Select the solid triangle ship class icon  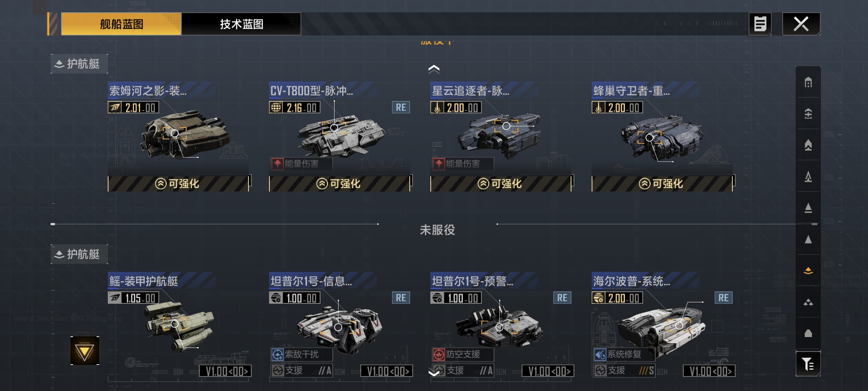click(808, 239)
